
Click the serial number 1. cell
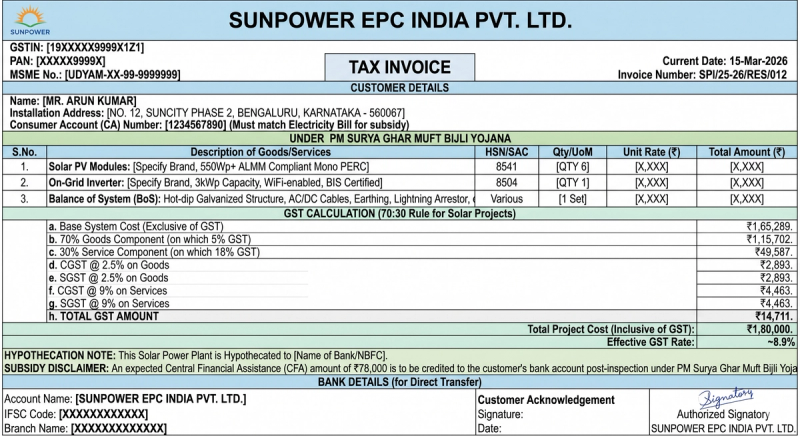pyautogui.click(x=24, y=167)
